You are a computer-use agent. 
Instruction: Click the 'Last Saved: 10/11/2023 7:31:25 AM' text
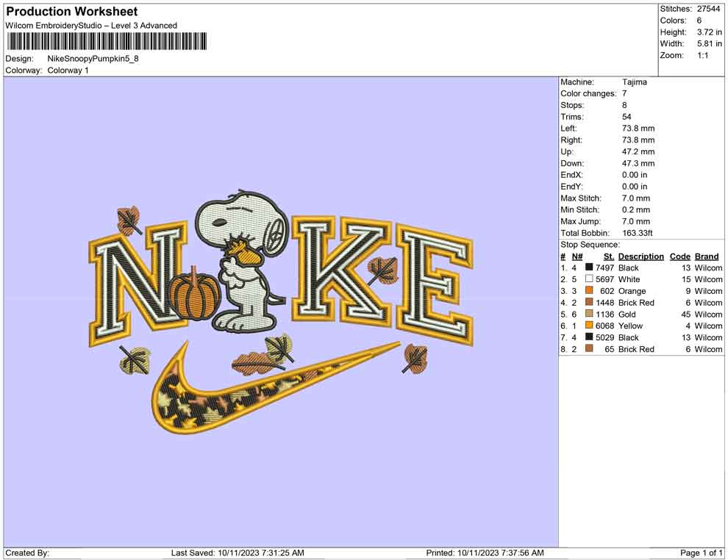(x=238, y=553)
